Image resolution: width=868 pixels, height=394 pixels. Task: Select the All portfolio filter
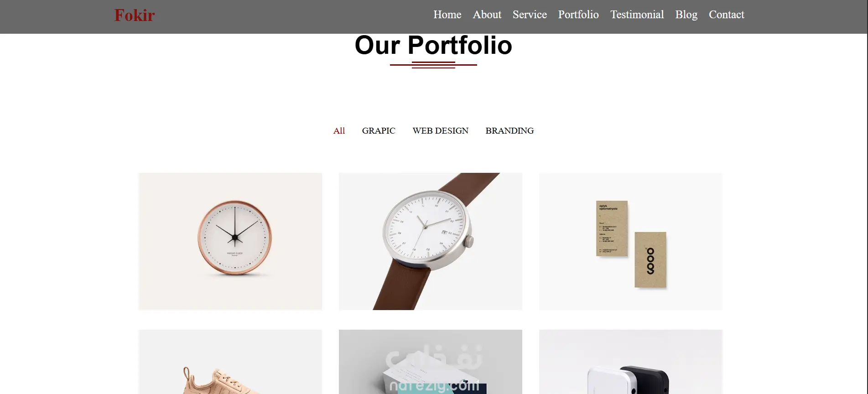[339, 131]
